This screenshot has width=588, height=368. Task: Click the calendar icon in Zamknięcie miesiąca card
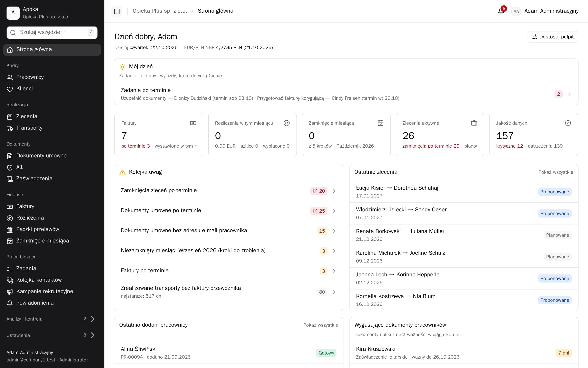point(381,123)
